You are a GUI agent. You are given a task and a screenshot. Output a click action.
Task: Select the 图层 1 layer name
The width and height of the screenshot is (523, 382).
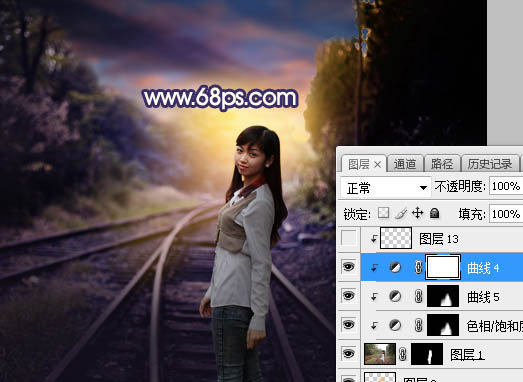467,355
